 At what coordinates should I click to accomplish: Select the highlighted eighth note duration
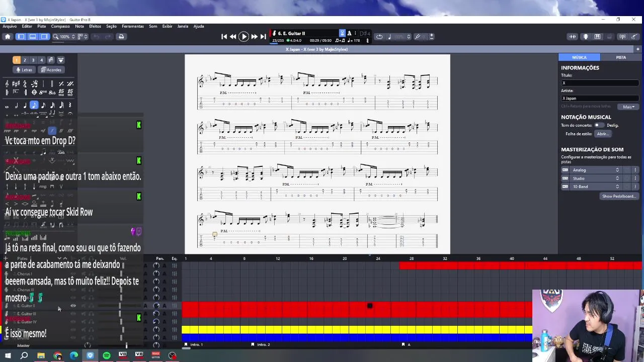click(x=34, y=105)
